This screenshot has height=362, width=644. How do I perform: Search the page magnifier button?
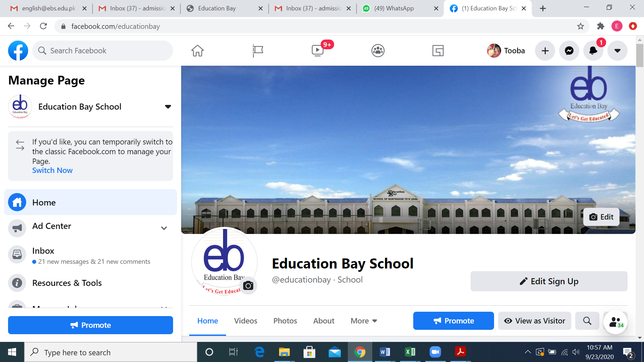[587, 321]
